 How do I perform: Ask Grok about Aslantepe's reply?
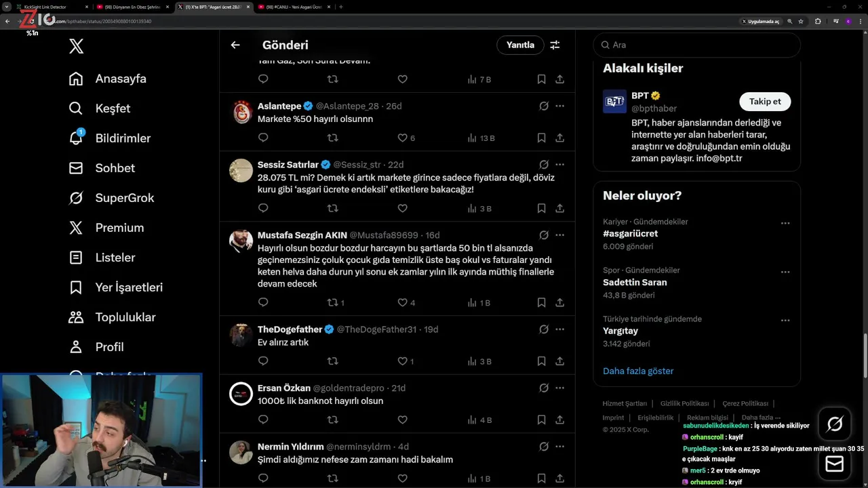pos(543,106)
